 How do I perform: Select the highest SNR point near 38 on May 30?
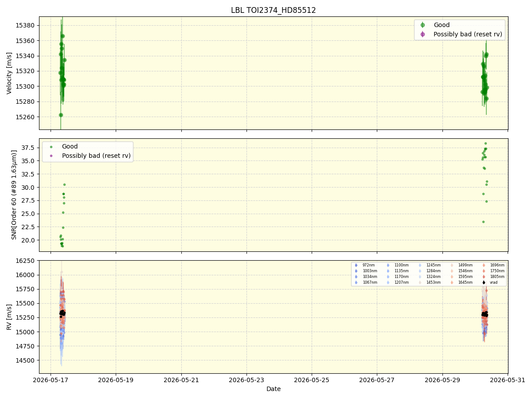(485, 143)
